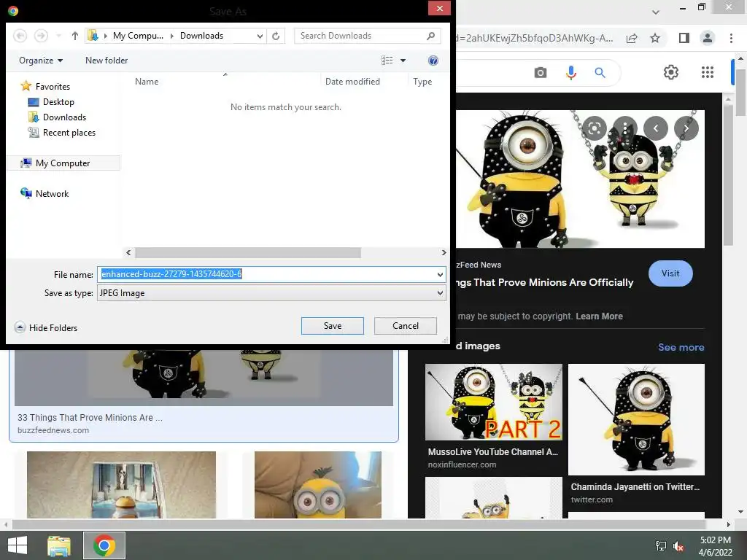Select Network in navigation pane
Screen dimensions: 747x560
(44, 193)
